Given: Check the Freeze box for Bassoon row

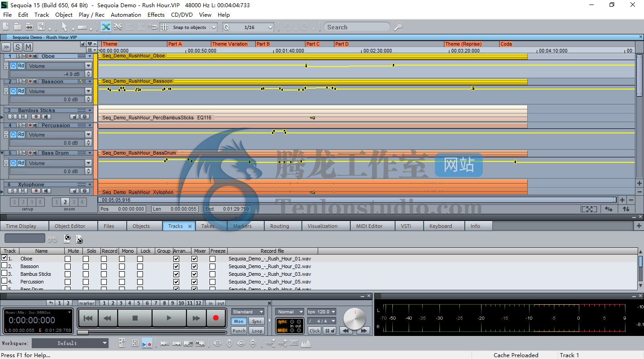Looking at the screenshot, I should pyautogui.click(x=212, y=267).
